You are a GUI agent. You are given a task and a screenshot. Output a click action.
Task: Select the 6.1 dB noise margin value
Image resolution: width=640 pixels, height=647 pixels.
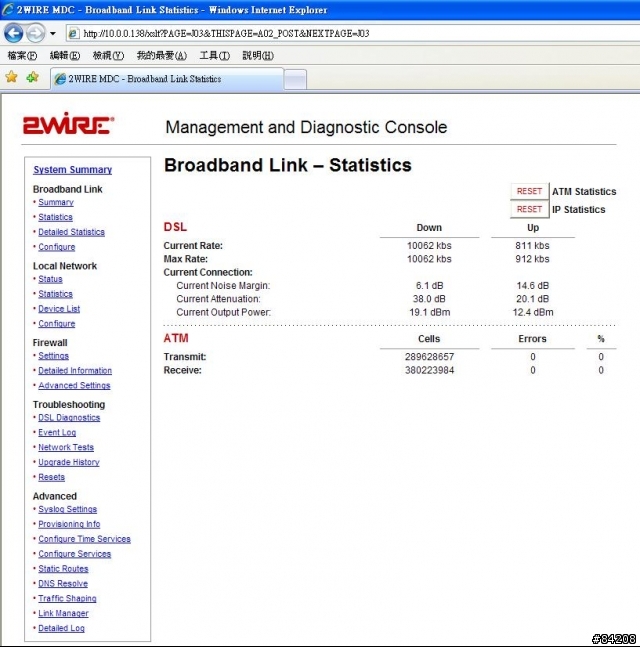pos(429,286)
